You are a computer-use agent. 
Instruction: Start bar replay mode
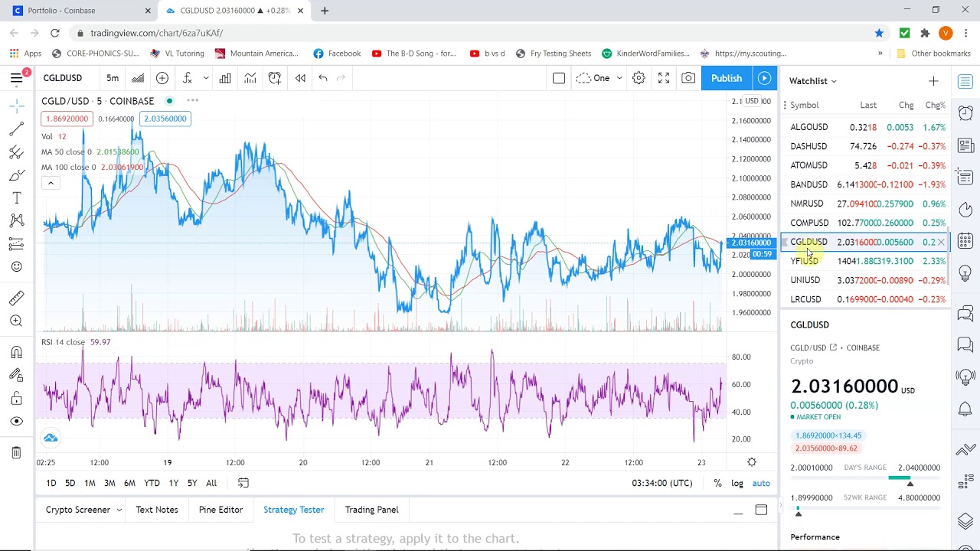[x=300, y=78]
